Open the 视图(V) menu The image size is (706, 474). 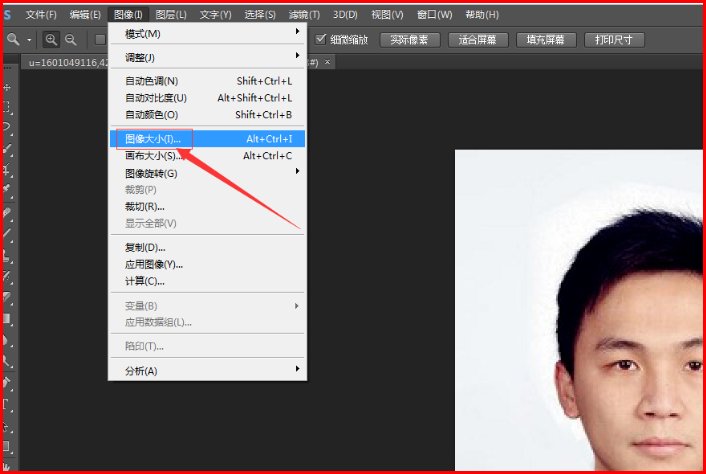tap(387, 15)
